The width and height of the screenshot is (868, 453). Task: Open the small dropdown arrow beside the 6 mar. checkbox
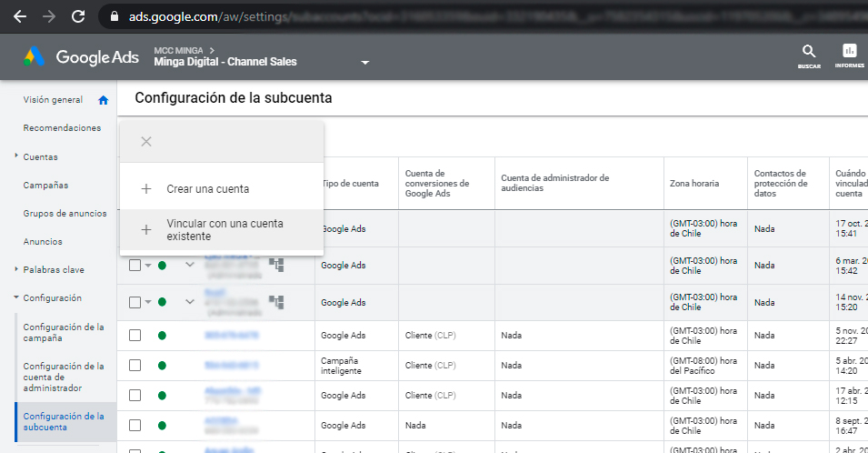148,266
